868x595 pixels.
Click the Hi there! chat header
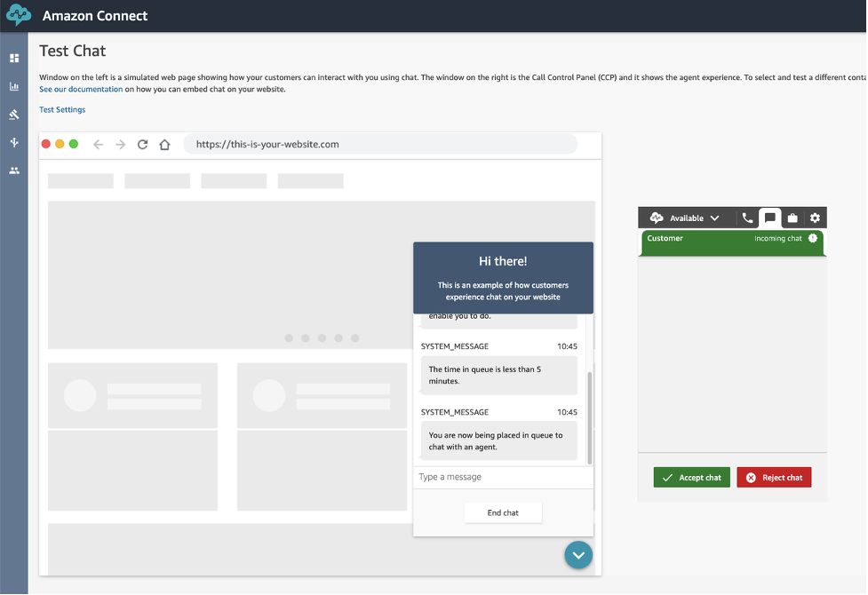(x=503, y=278)
